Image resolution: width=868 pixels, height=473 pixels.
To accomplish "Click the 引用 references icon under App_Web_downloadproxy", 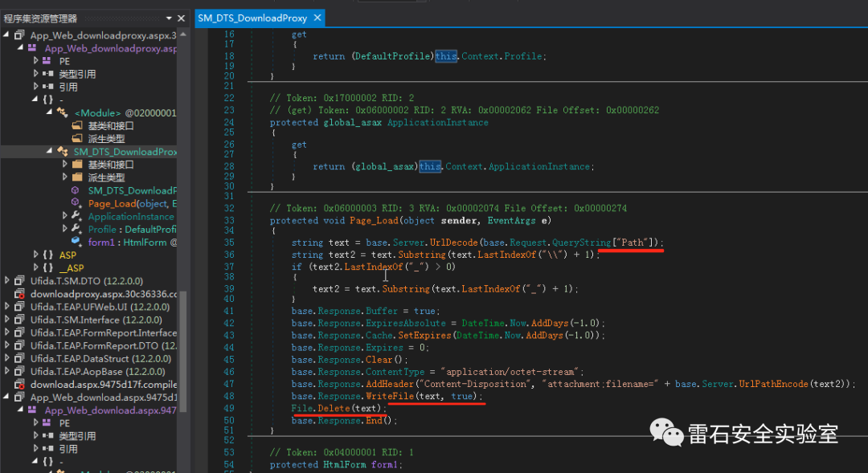I will 47,86.
